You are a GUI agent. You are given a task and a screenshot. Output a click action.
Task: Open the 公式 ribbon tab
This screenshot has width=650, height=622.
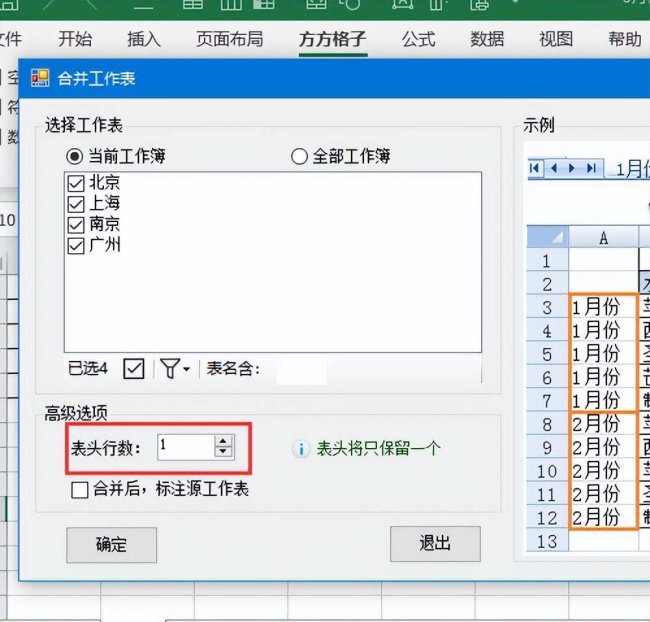418,39
